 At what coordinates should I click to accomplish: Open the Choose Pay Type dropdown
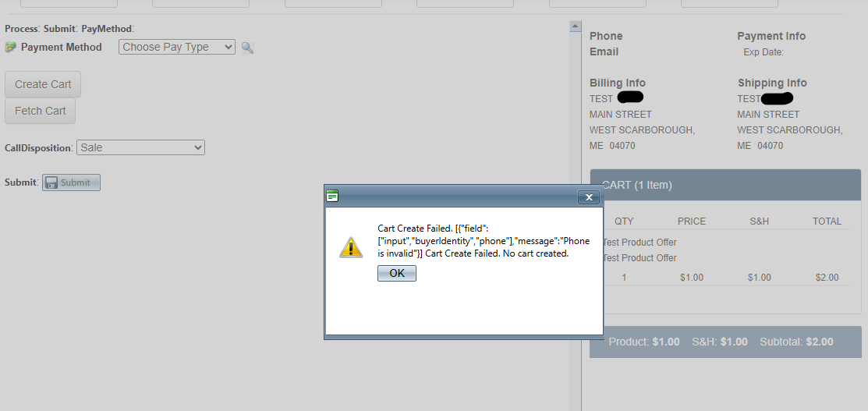[176, 47]
